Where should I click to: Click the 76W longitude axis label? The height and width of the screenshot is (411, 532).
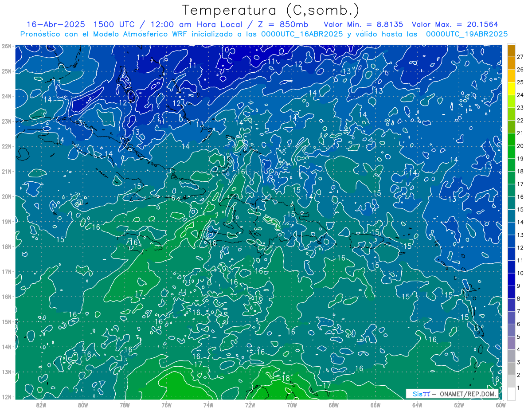click(166, 405)
